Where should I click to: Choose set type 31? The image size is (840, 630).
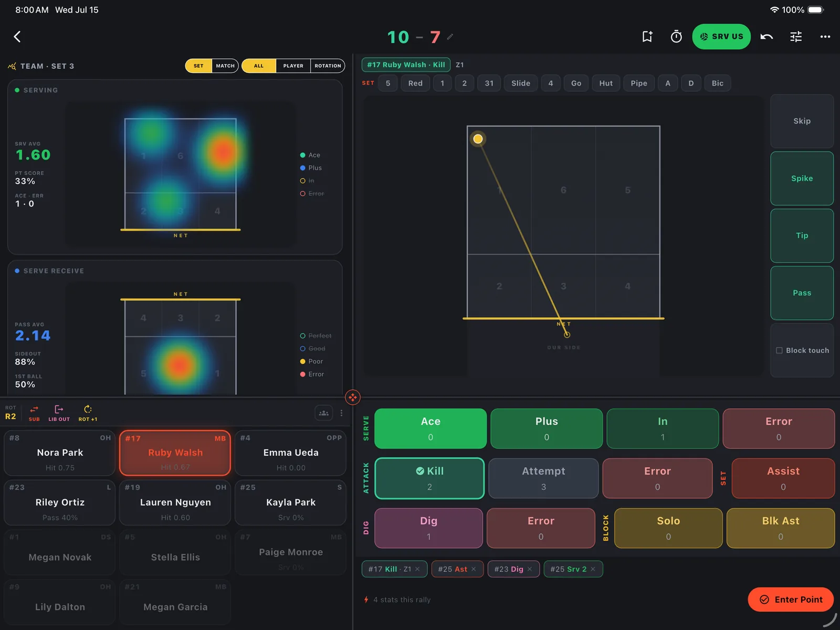[x=489, y=83]
